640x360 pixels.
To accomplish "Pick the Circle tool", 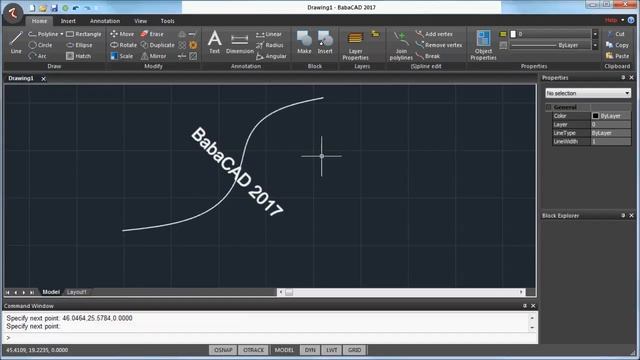I will click(x=40, y=45).
